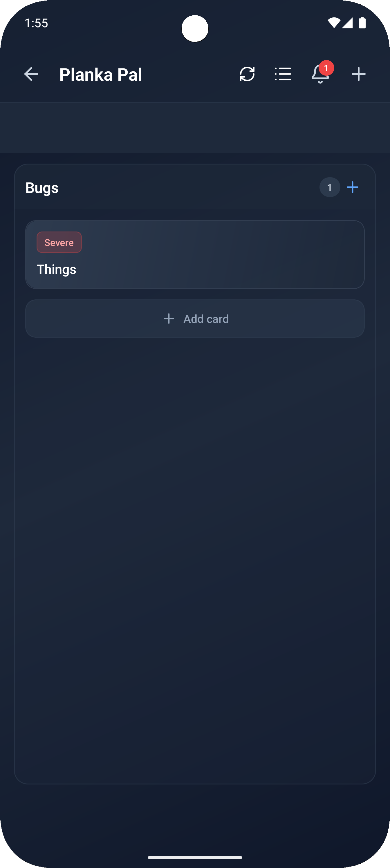
Task: Tap the card count badge on Bugs
Action: (x=330, y=187)
